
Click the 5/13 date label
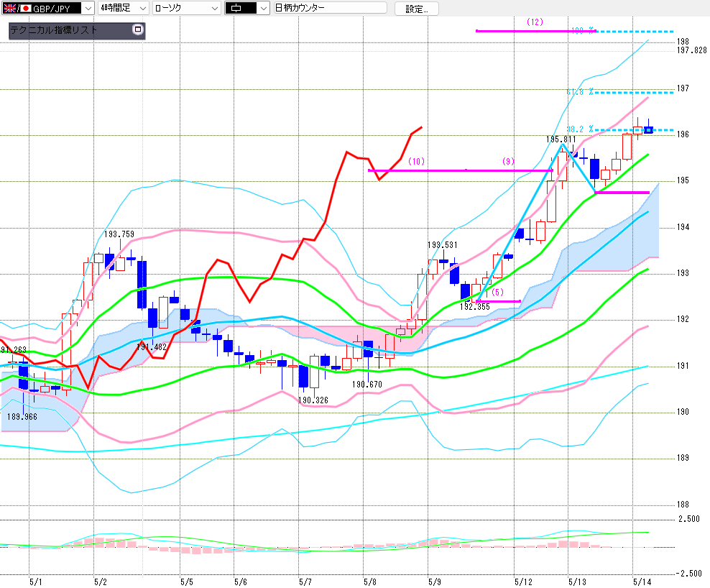click(577, 582)
